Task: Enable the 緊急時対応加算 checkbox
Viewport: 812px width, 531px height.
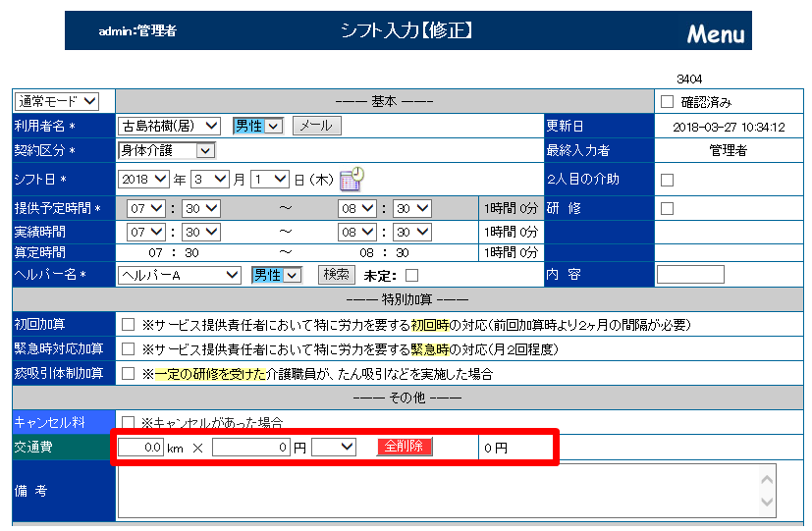Action: pos(128,348)
